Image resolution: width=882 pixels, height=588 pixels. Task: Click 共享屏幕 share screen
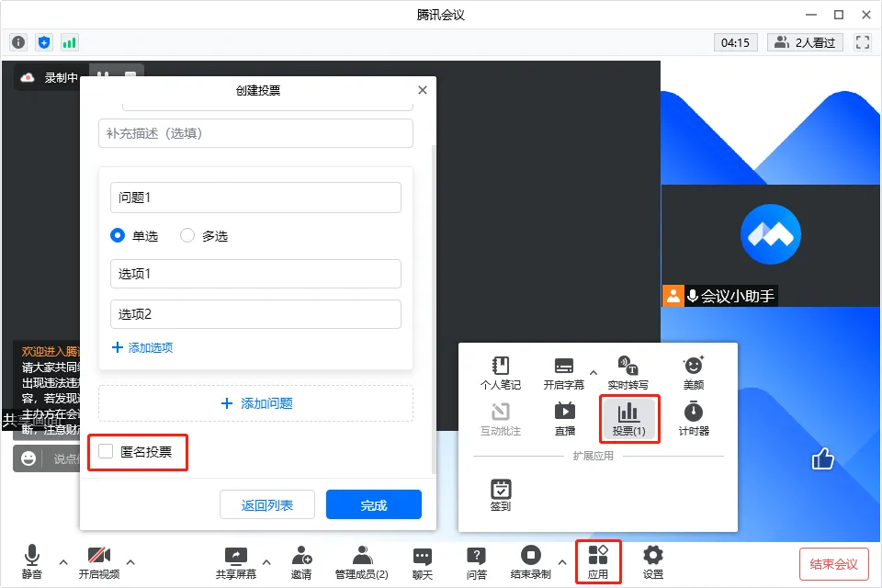pyautogui.click(x=236, y=562)
